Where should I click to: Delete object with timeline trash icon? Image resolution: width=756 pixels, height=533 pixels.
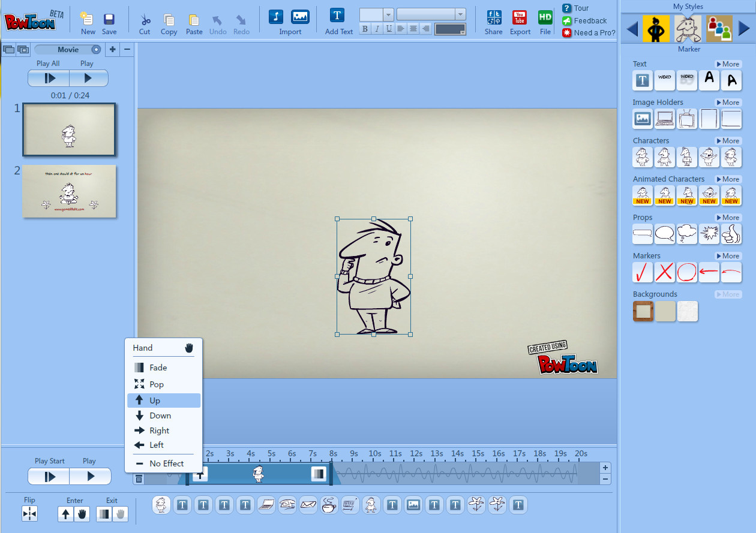coord(139,478)
